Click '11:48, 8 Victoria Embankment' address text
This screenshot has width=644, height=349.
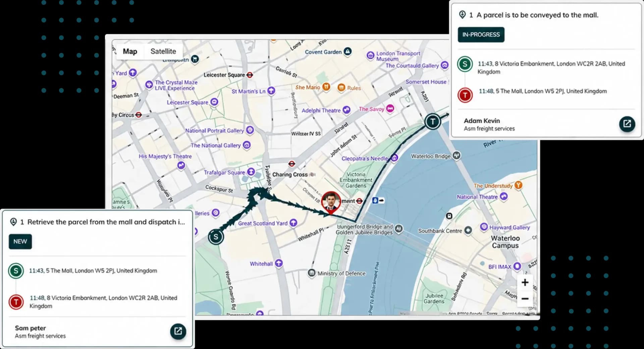click(x=103, y=302)
